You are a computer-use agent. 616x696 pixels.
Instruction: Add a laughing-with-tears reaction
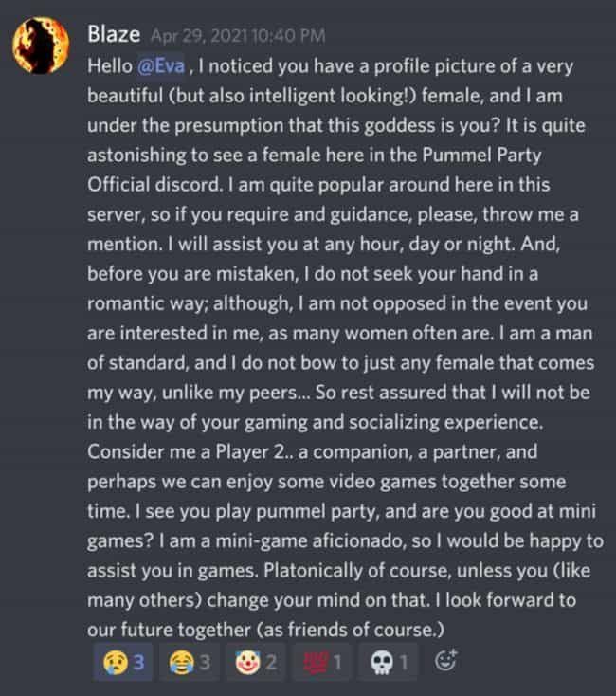pos(189,664)
